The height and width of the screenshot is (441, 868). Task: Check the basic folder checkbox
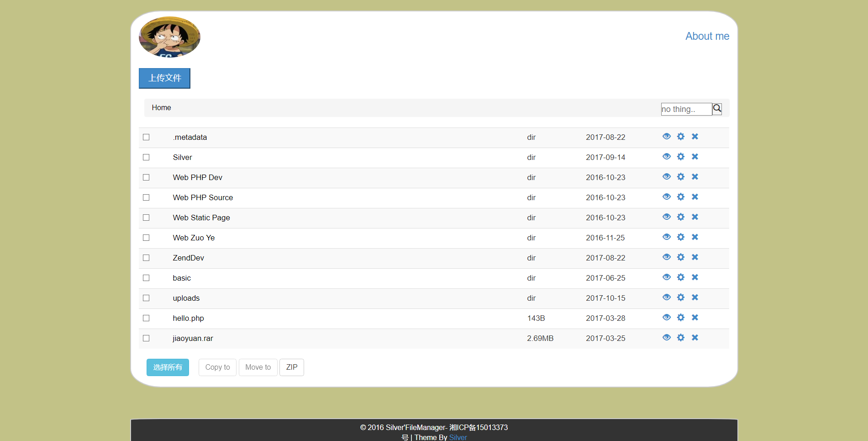(x=146, y=278)
